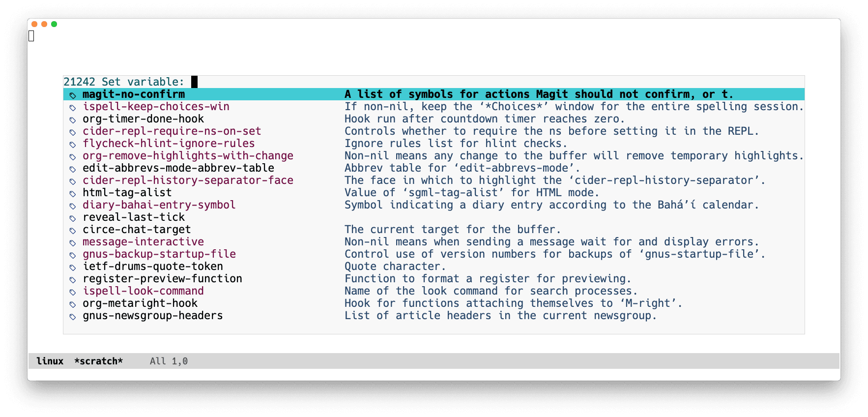Select the edit-abbrevs-mode-abbrev-table candidate
The height and width of the screenshot is (417, 868).
point(178,168)
